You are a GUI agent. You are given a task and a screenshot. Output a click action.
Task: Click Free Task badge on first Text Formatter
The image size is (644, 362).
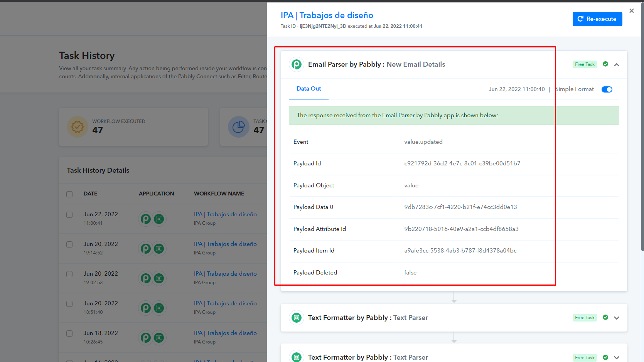pyautogui.click(x=585, y=318)
